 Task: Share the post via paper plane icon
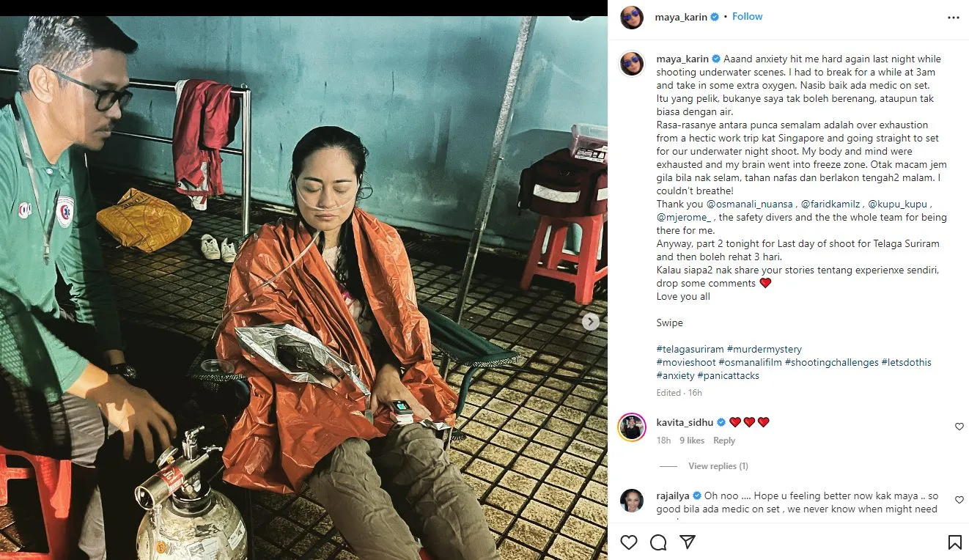pos(687,542)
